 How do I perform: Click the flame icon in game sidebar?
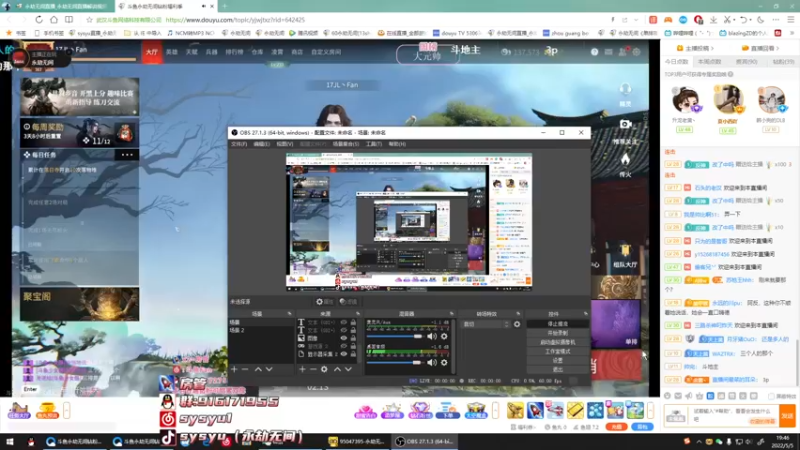[625, 160]
